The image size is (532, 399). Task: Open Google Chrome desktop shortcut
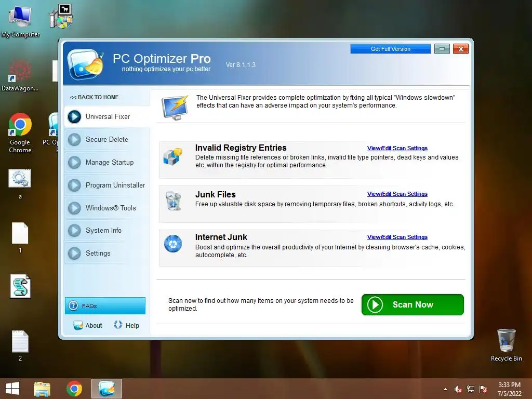pos(20,132)
